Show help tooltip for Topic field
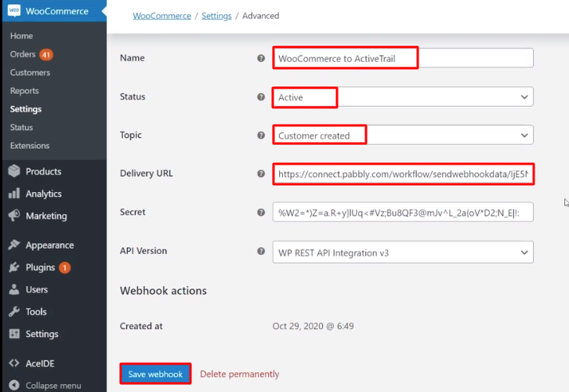 click(x=261, y=136)
